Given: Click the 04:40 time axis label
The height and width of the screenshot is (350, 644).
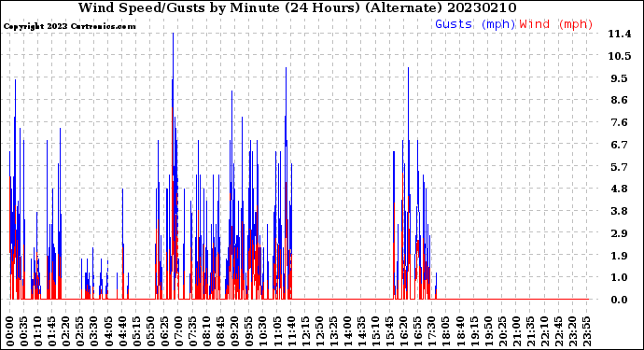Looking at the screenshot, I should [122, 331].
